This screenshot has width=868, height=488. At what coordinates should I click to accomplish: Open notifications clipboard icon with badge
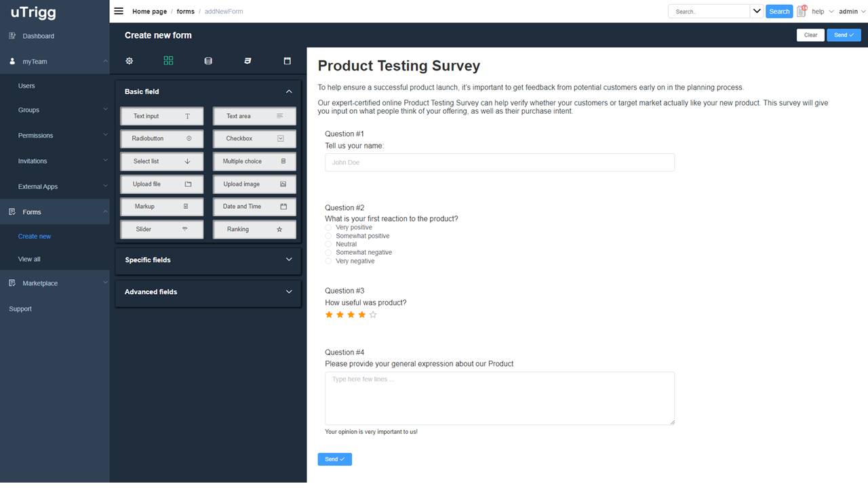click(802, 11)
